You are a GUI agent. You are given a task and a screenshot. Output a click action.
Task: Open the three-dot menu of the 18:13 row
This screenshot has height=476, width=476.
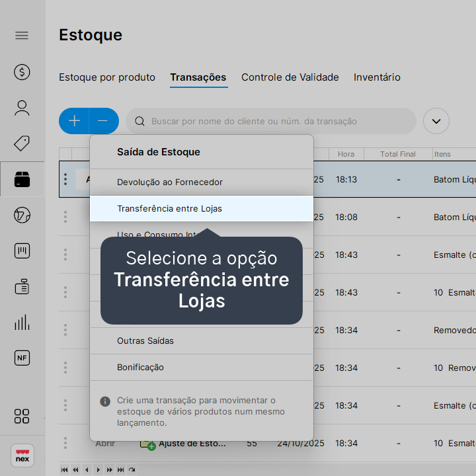point(65,179)
